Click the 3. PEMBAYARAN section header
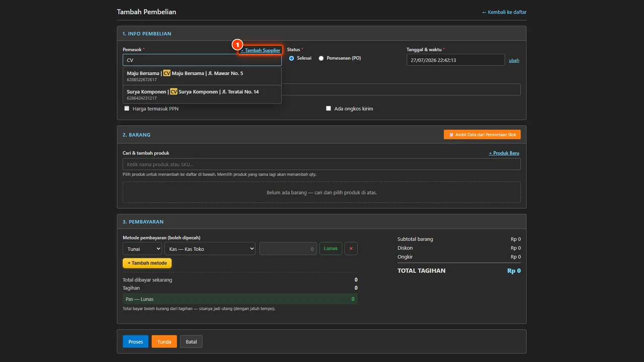This screenshot has width=644, height=362. pos(321,222)
